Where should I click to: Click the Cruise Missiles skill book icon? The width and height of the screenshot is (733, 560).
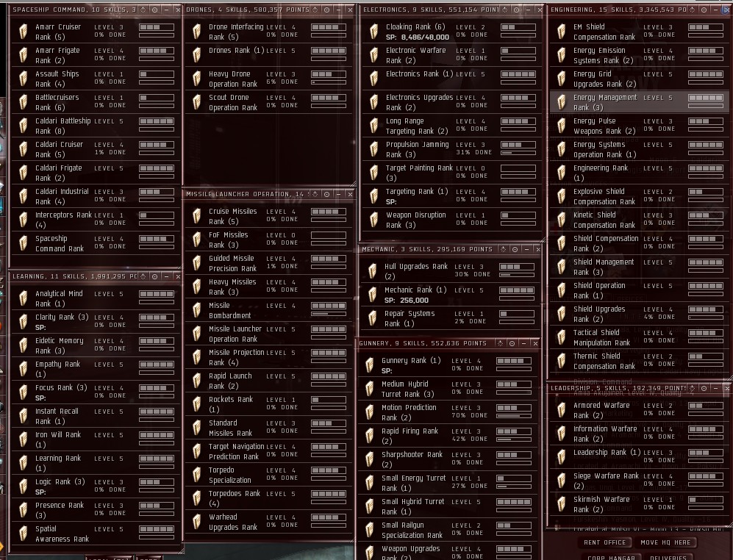click(x=196, y=216)
